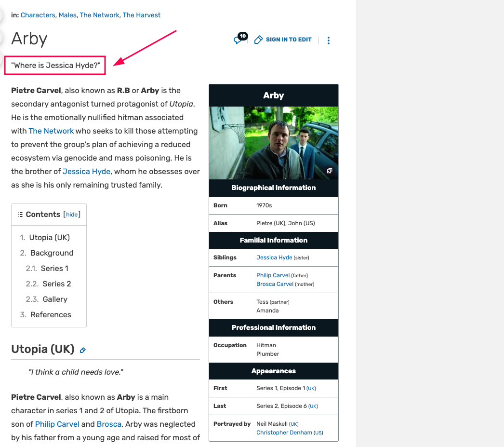Jump to Gallery in Contents
The image size is (504, 447).
[x=55, y=299]
